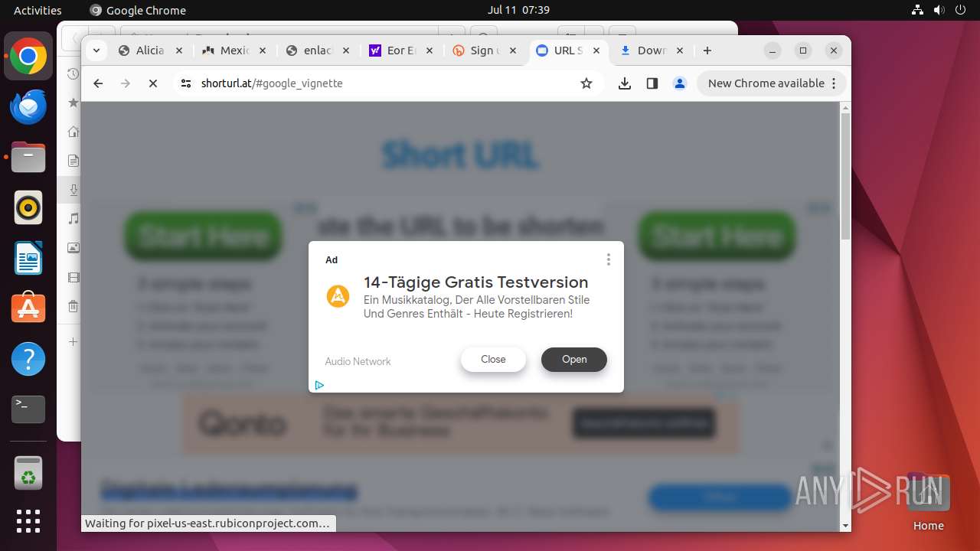
Task: Open the Audio Network ad
Action: pos(574,359)
